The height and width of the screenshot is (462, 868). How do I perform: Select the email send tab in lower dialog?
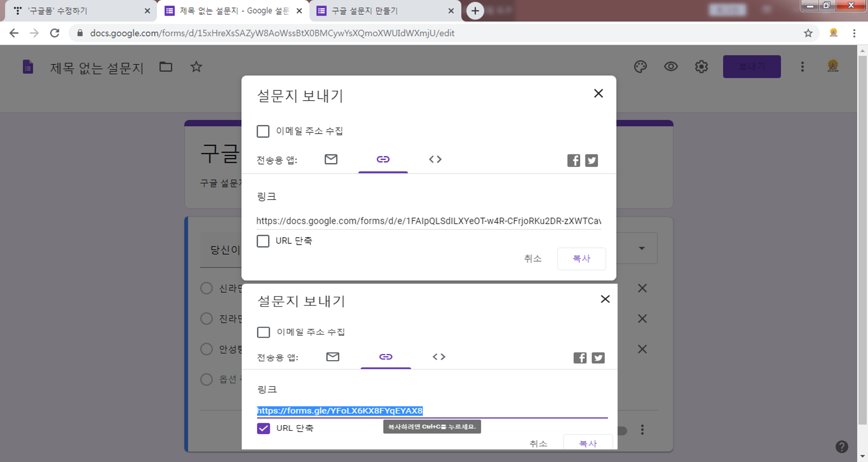[333, 357]
